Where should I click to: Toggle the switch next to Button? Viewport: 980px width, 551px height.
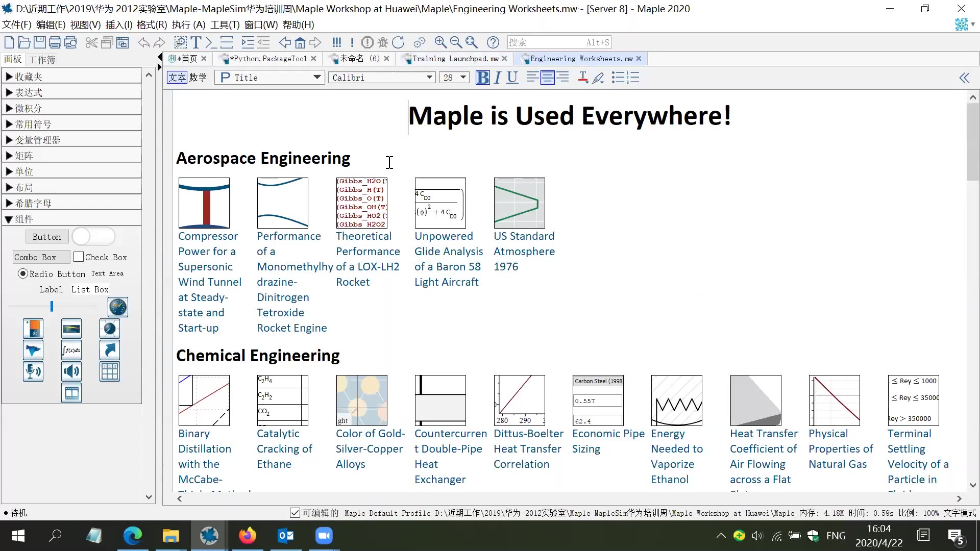coord(93,237)
